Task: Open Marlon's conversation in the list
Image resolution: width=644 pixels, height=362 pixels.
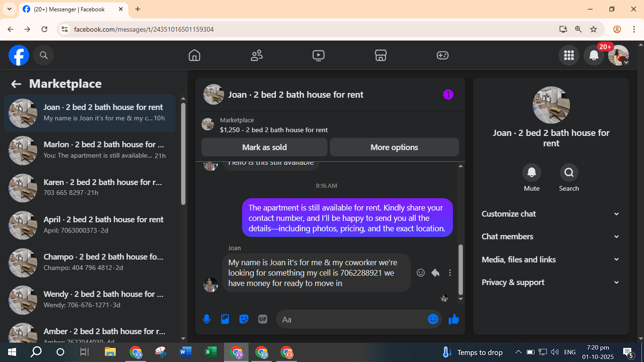Action: coord(90,151)
